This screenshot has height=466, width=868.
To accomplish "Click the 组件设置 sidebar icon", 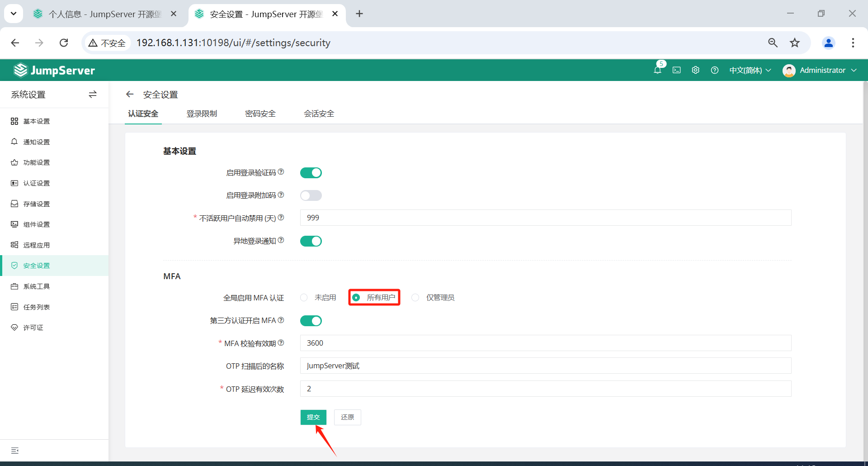I will [14, 224].
